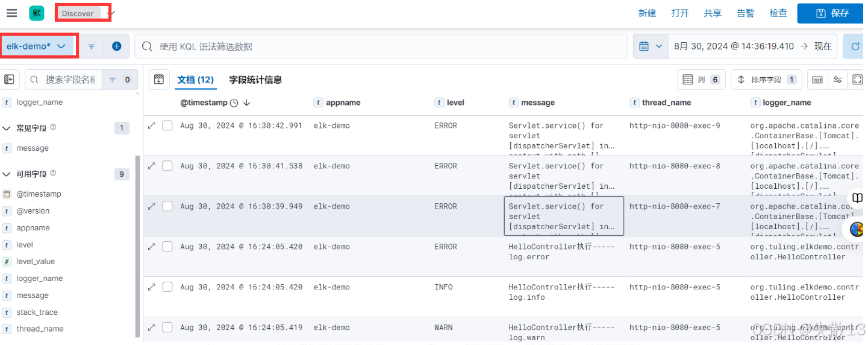This screenshot has width=868, height=345.
Task: Collapse the 常见字段 section
Action: 7,128
